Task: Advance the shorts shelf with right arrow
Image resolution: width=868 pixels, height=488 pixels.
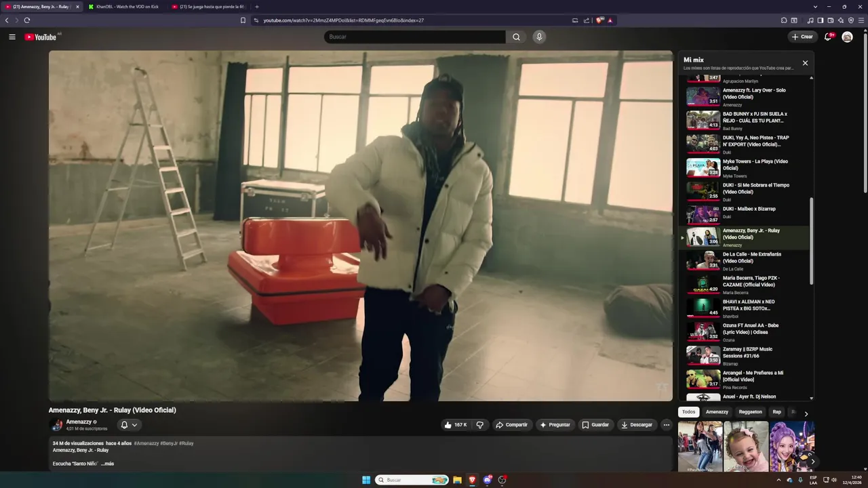Action: pyautogui.click(x=812, y=462)
